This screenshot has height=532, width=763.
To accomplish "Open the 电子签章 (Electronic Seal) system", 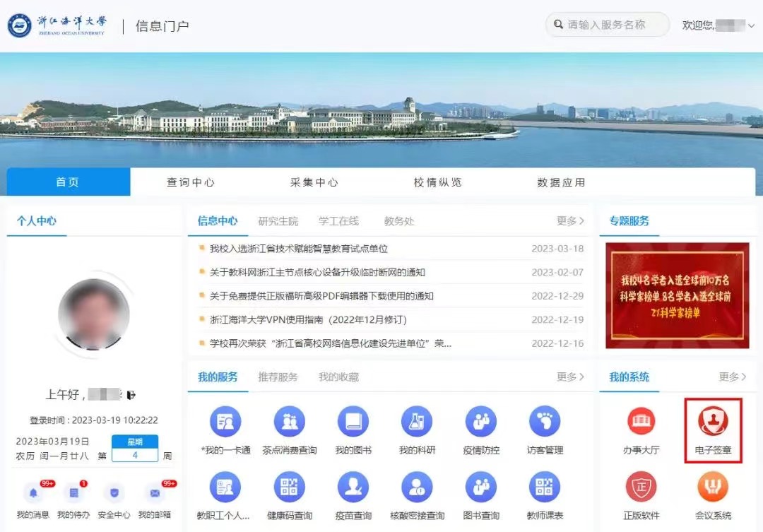I will (713, 429).
